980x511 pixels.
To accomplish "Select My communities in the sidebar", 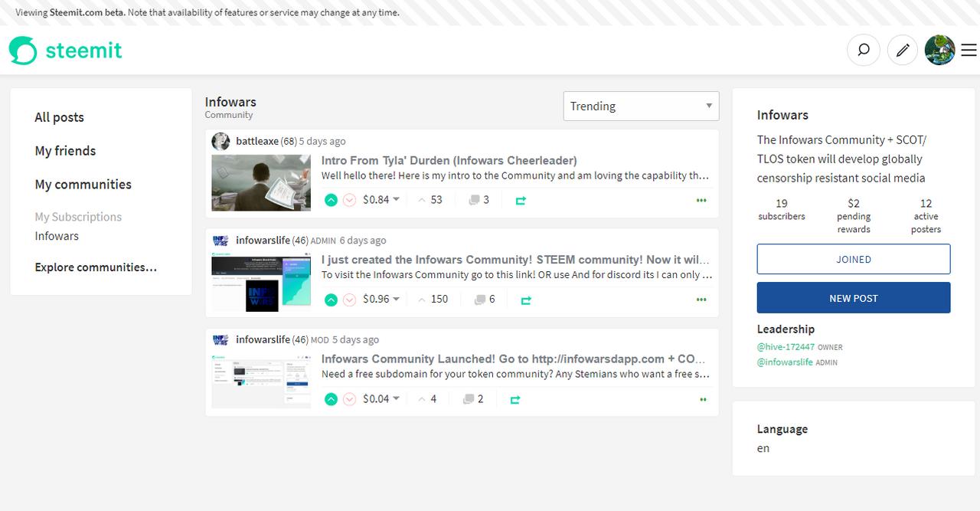I will tap(83, 185).
